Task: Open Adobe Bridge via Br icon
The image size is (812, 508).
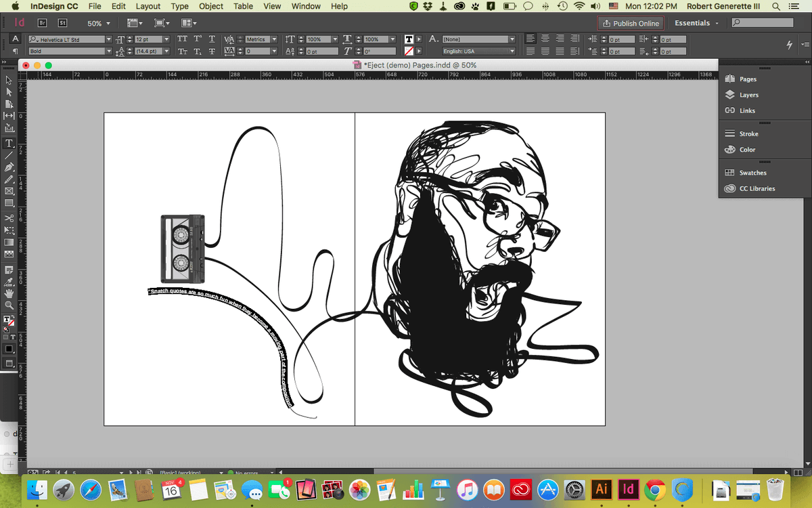Action: coord(42,23)
